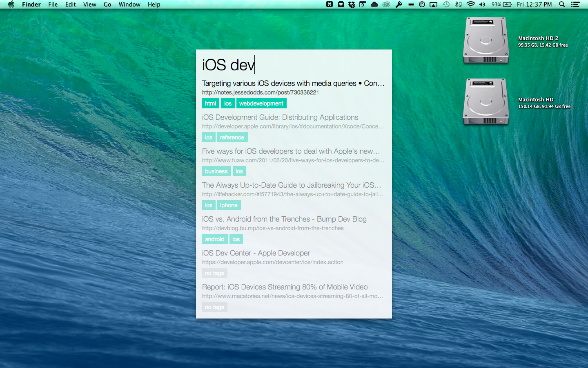Open the Wi-Fi status menu
588x368 pixels.
click(471, 4)
